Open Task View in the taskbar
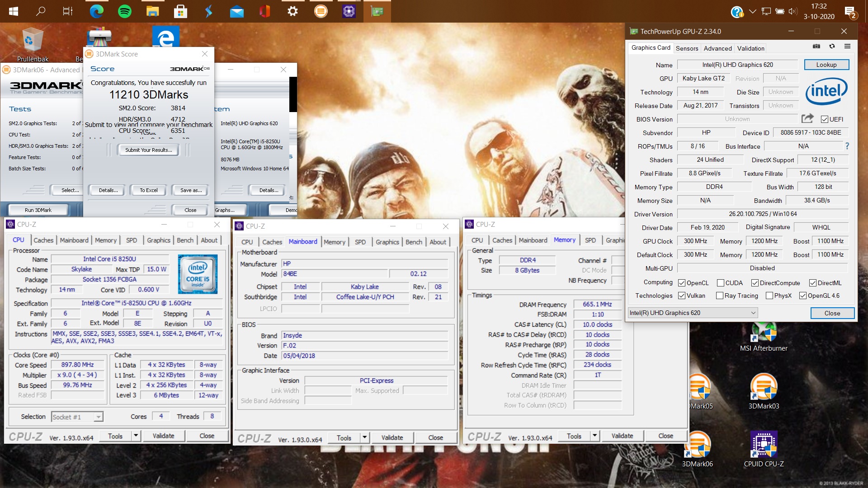The height and width of the screenshot is (488, 868). point(68,11)
